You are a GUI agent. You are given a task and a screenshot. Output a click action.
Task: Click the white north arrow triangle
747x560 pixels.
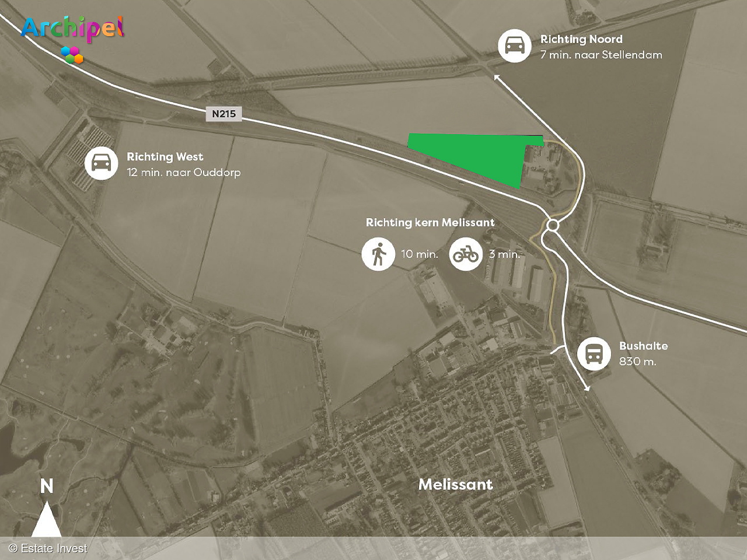pyautogui.click(x=46, y=519)
